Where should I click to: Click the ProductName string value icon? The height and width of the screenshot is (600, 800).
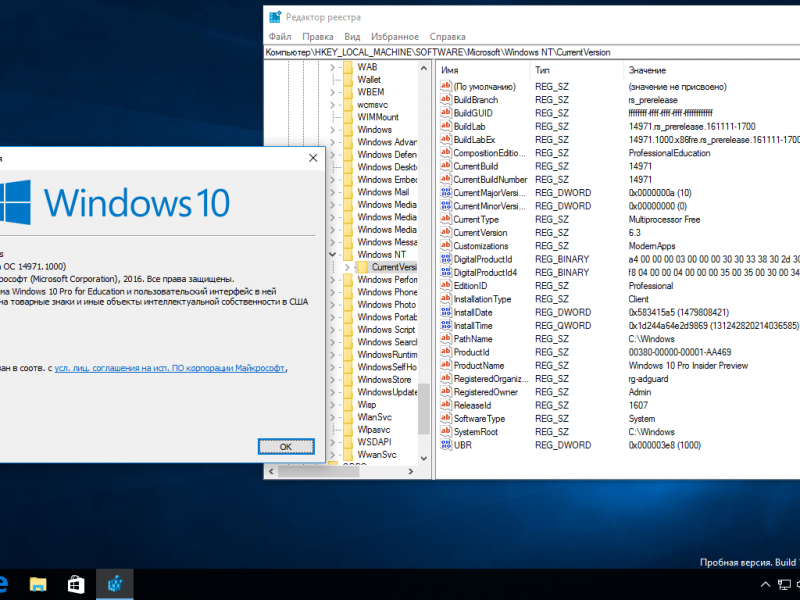pos(446,365)
